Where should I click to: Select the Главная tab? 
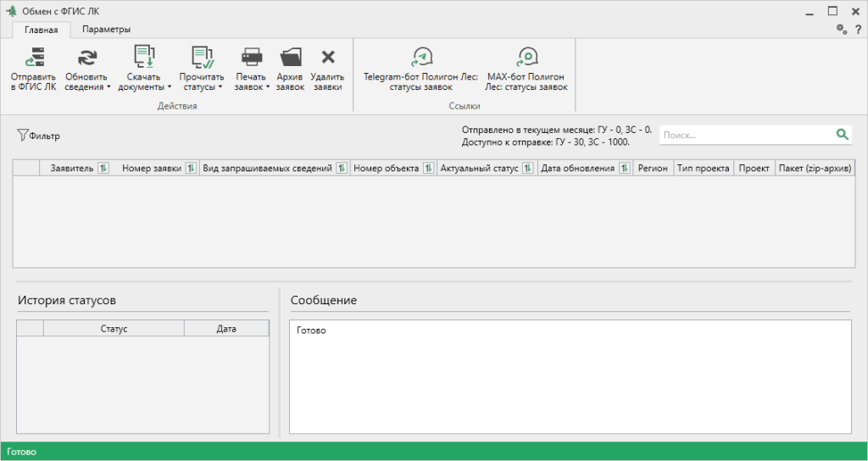(x=41, y=30)
